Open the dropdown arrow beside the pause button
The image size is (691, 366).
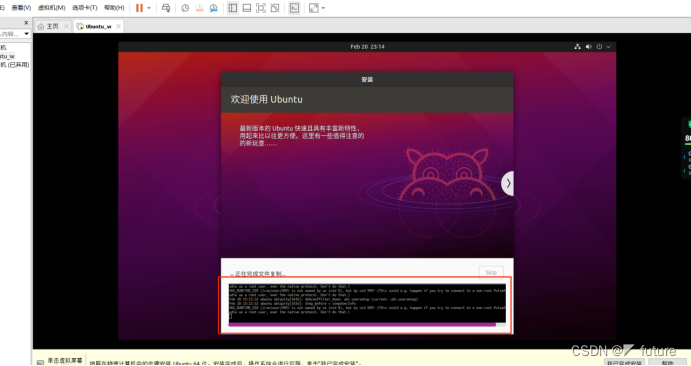pos(149,8)
